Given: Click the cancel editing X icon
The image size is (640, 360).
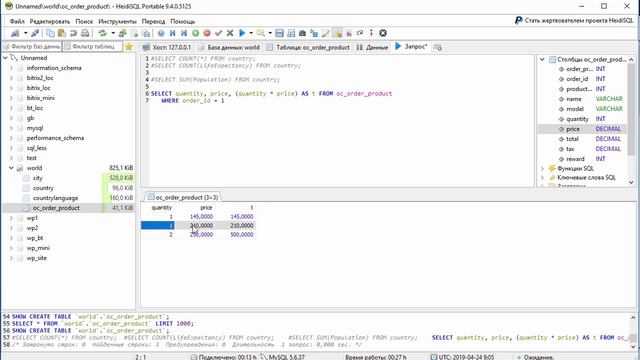Looking at the screenshot, I should tap(230, 33).
